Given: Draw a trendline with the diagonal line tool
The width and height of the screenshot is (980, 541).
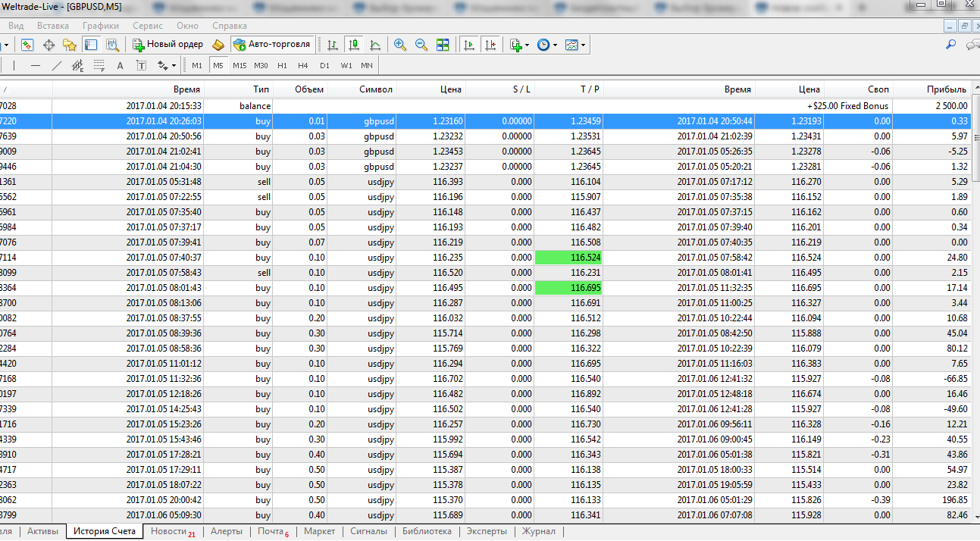Looking at the screenshot, I should (57, 65).
